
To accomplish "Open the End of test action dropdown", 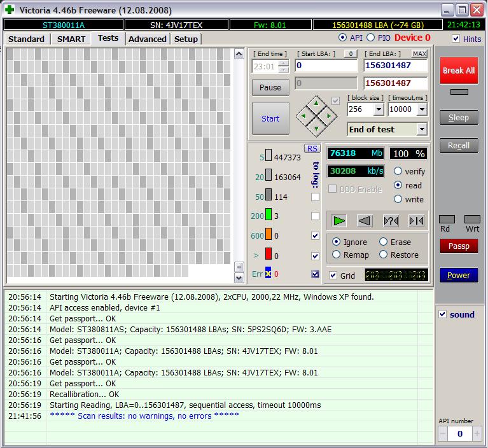I will pos(422,129).
